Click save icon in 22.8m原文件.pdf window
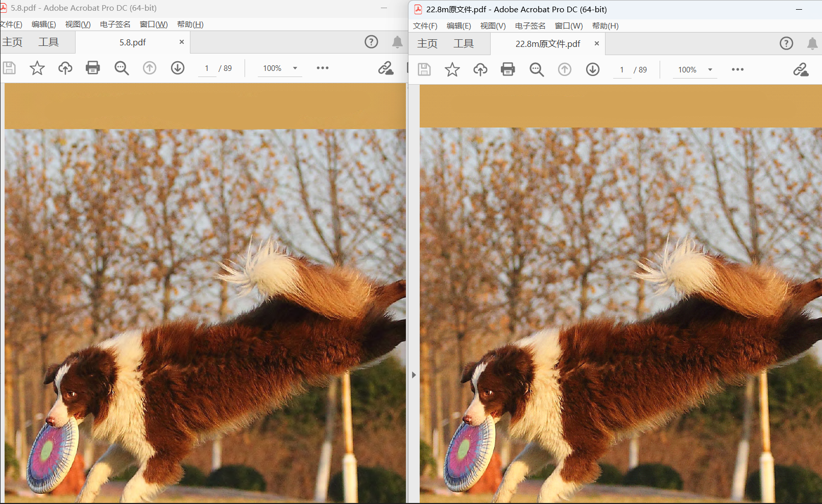 (424, 69)
